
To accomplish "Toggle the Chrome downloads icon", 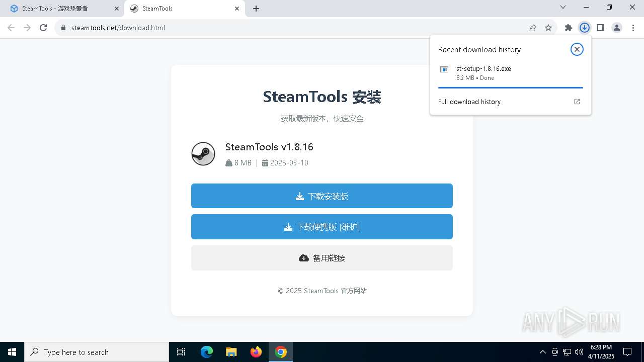I will tap(585, 28).
